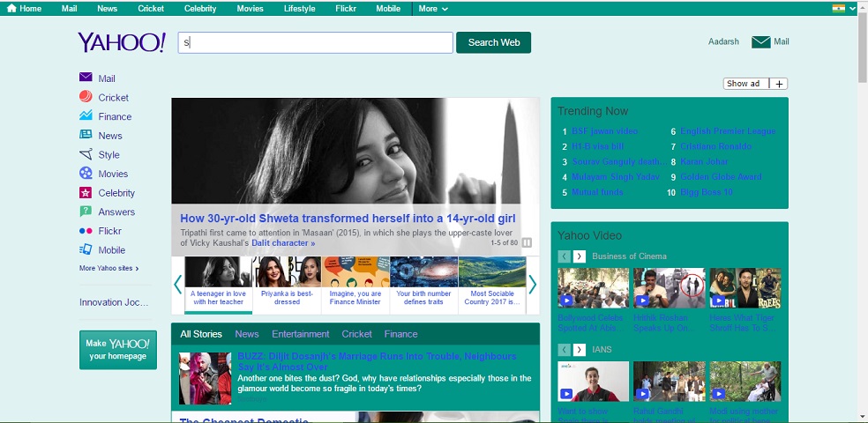Switch to the All Stories tab
The image size is (868, 423).
click(x=201, y=334)
